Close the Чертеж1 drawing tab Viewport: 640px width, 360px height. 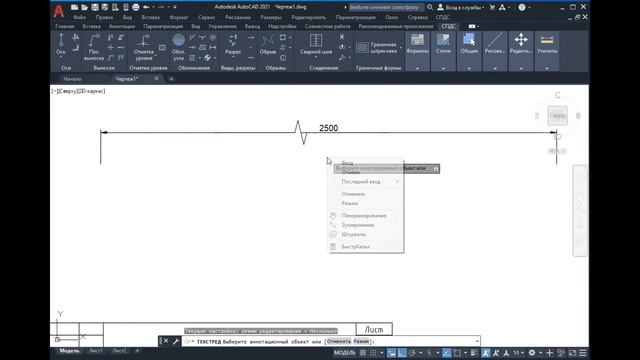[156, 79]
